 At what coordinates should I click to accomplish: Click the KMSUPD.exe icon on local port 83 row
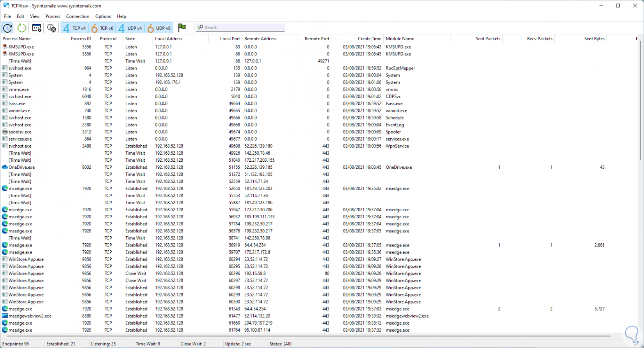pos(5,47)
